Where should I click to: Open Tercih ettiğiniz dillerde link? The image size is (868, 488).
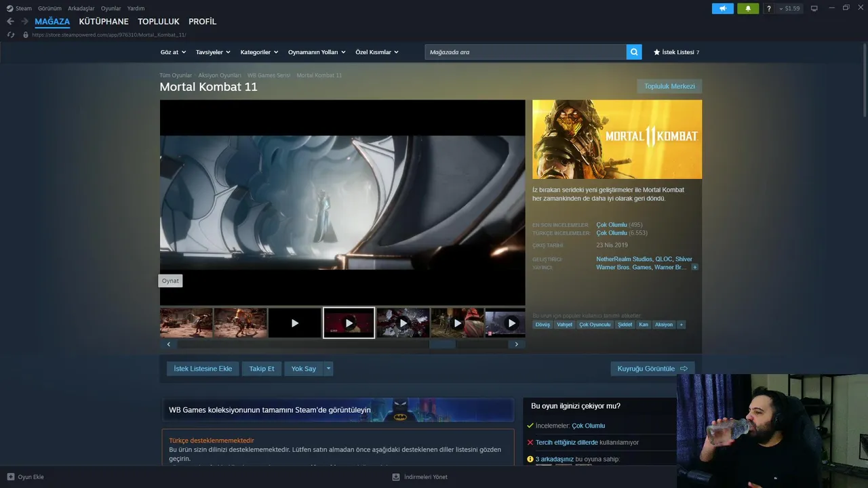[x=567, y=443]
